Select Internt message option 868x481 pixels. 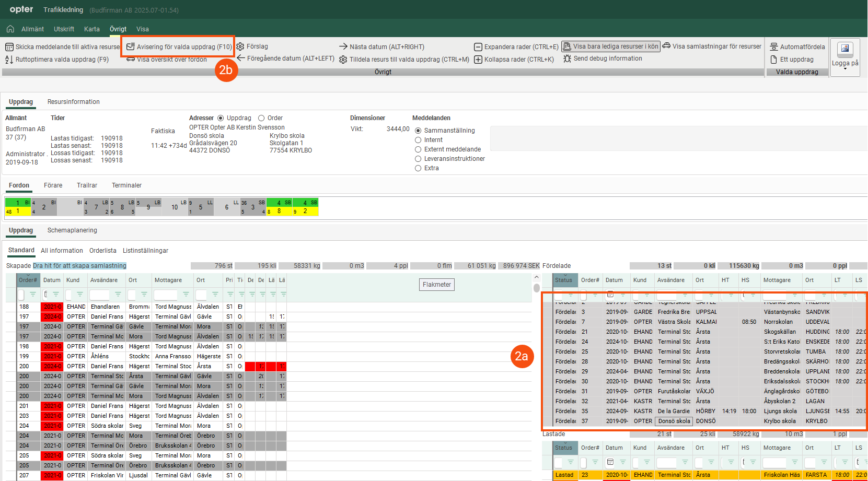(x=418, y=140)
